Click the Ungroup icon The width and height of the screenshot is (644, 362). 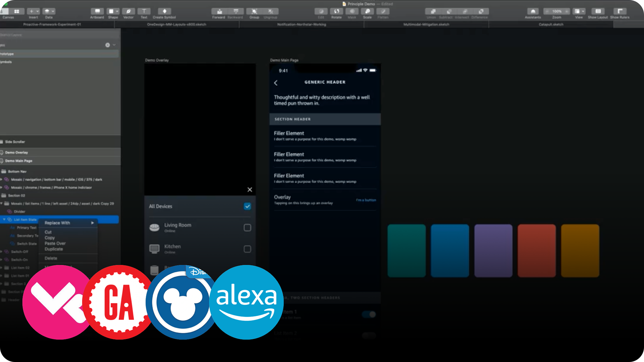click(x=270, y=11)
